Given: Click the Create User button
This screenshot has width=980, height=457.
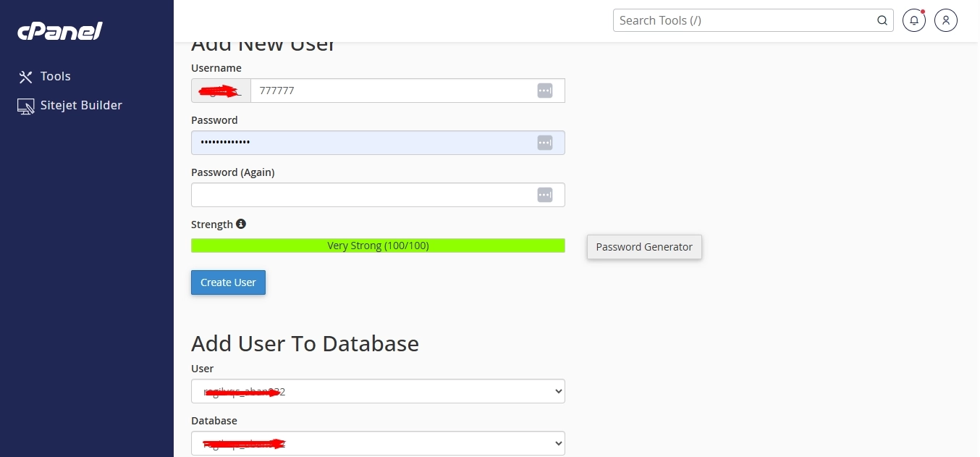Looking at the screenshot, I should click(228, 282).
